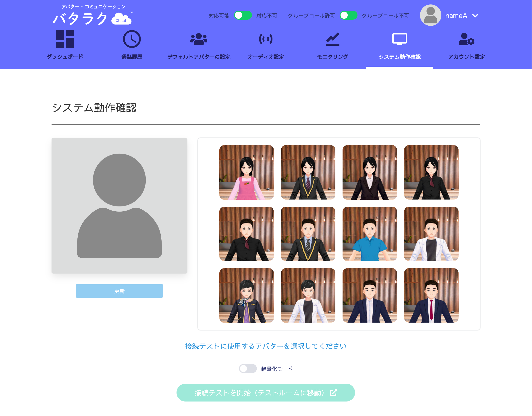Toggle the group call permission switch

click(x=348, y=15)
